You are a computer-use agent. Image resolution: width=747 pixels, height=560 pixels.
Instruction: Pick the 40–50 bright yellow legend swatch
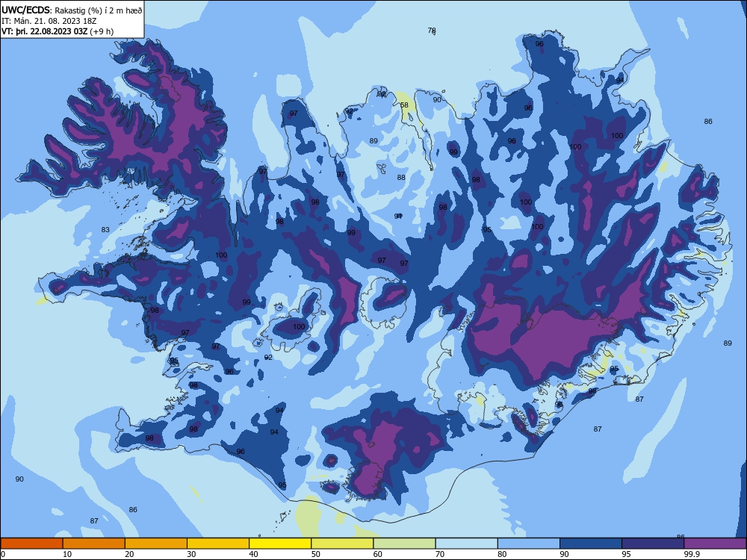(x=280, y=544)
